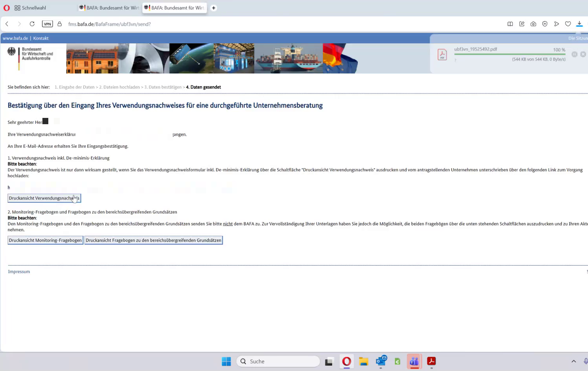Open Adobe Acrobat from the taskbar
The image size is (588, 371).
click(x=431, y=362)
